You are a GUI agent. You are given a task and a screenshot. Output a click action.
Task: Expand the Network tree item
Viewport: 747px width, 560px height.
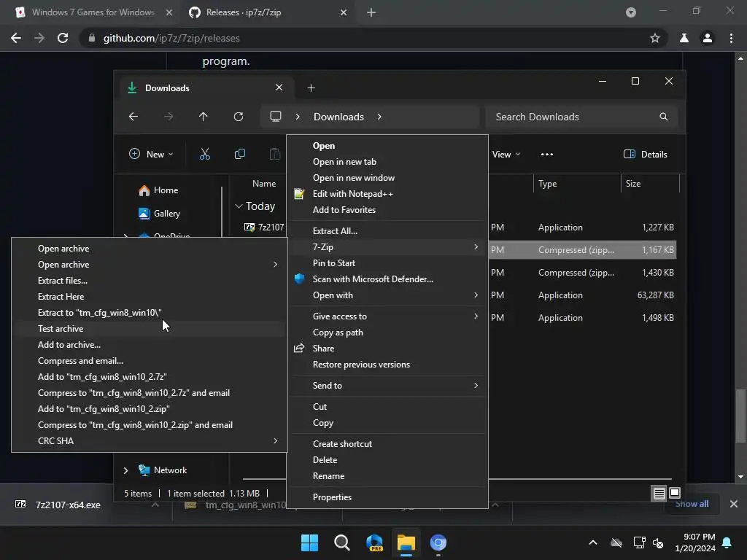point(125,470)
